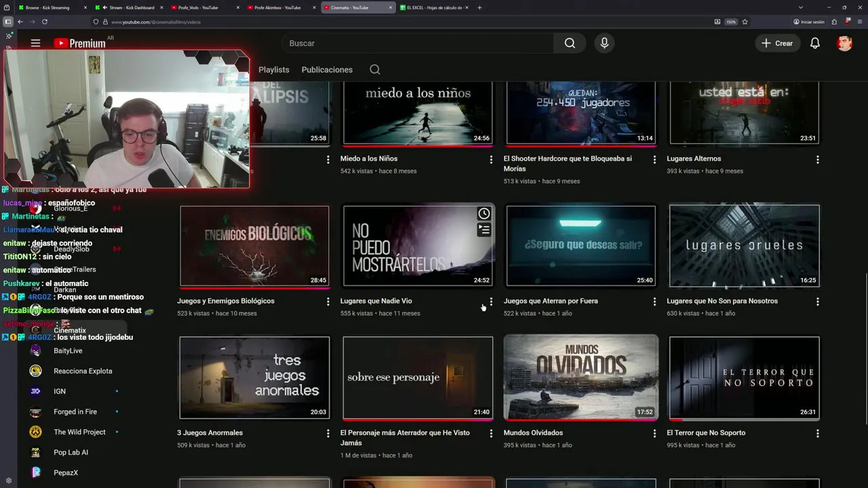The image size is (868, 488).
Task: Open IGN channel in sidebar
Action: point(60,392)
